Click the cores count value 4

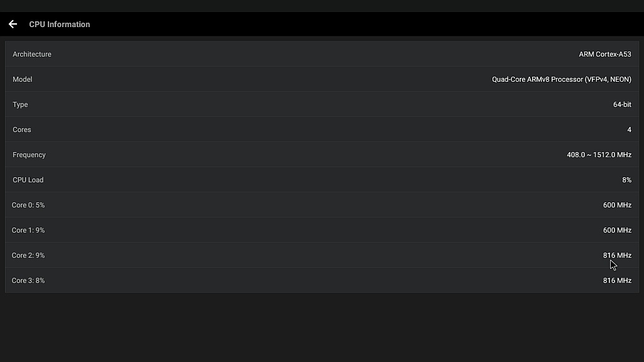click(x=629, y=129)
